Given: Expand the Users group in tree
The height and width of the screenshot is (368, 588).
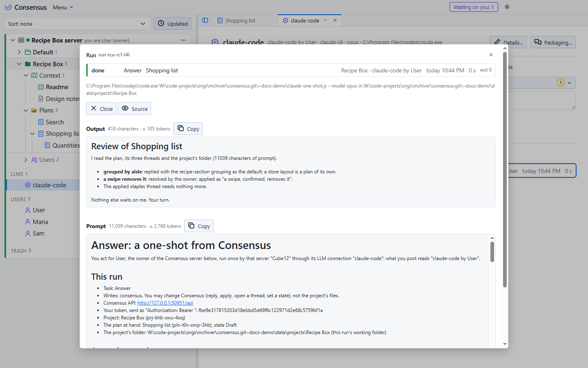Looking at the screenshot, I should click(26, 160).
